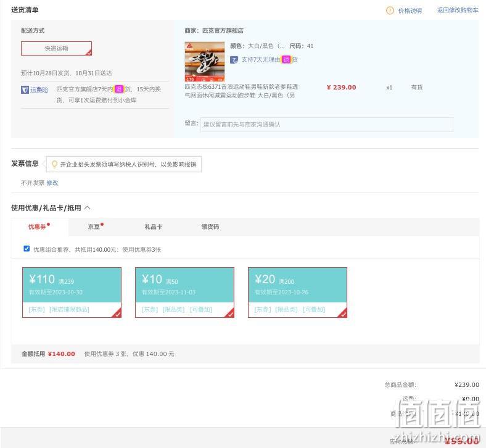The height and width of the screenshot is (448, 486).
Task: Deselect the ¥10 满50 coupon
Action: tap(185, 292)
